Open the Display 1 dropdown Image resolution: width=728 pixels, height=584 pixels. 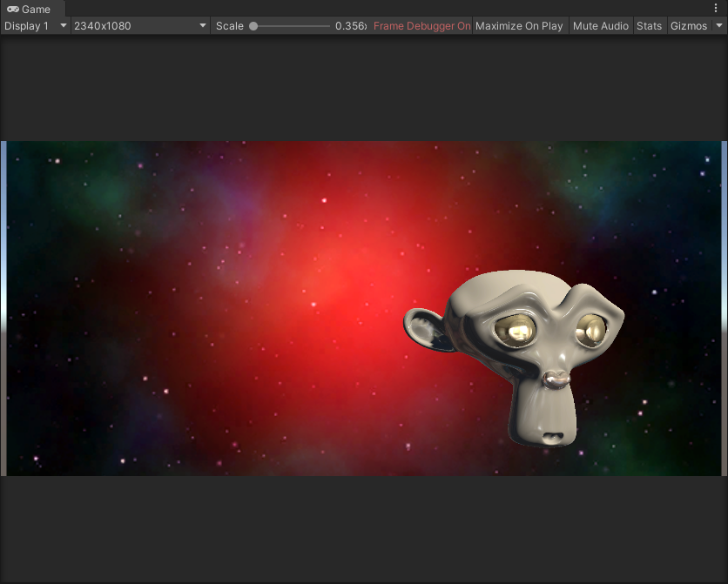36,26
